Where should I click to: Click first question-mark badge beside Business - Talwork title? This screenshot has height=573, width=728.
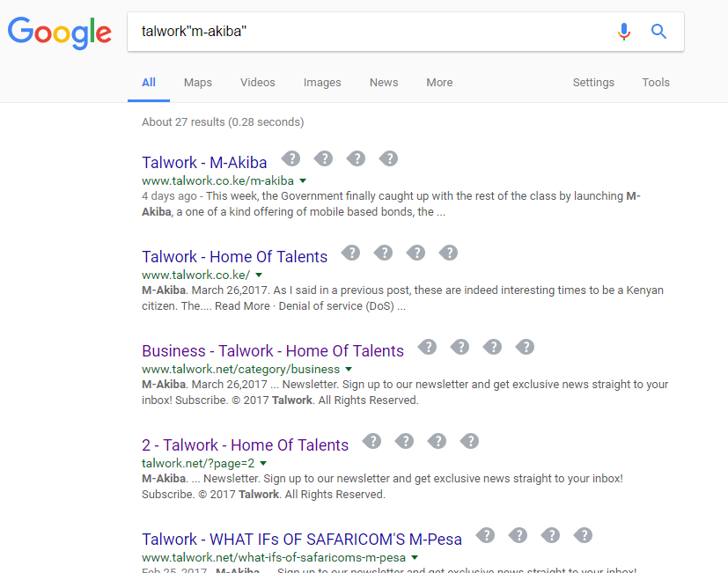(428, 348)
